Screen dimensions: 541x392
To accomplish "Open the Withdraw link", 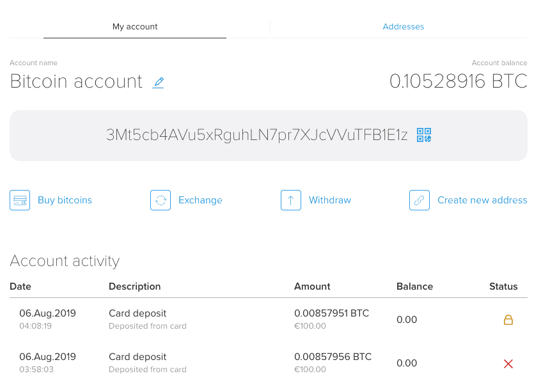I will coord(330,200).
